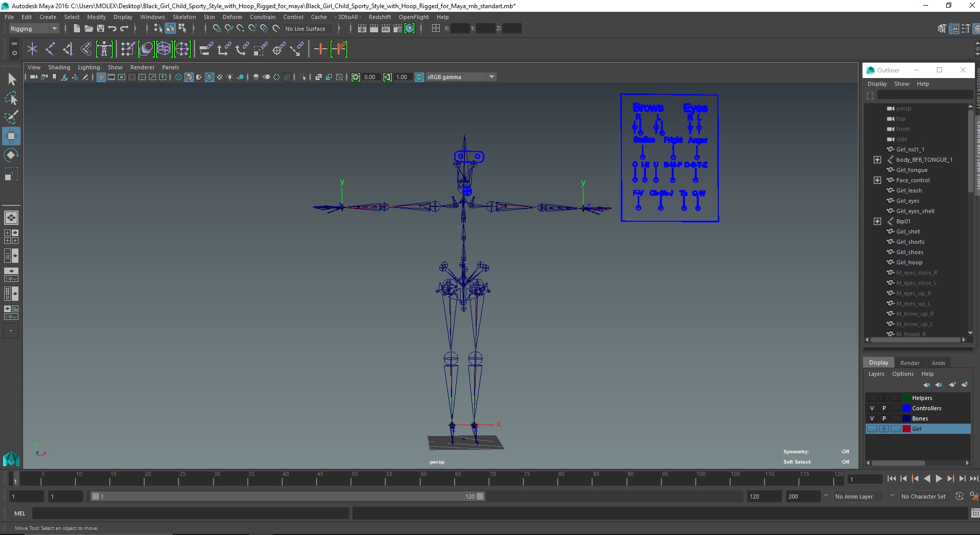Viewport: 980px width, 535px height.
Task: Open viewport Shading menu
Action: (x=59, y=67)
